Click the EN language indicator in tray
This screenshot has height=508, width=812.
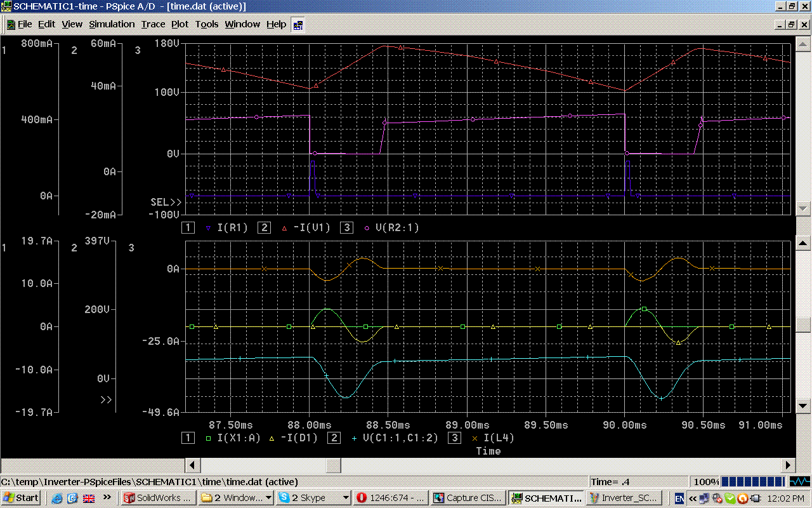[x=679, y=498]
